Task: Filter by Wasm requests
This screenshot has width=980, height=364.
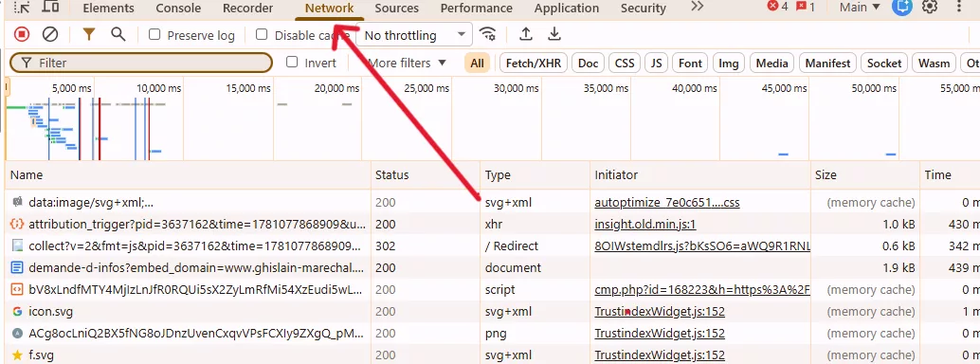Action: pos(934,63)
